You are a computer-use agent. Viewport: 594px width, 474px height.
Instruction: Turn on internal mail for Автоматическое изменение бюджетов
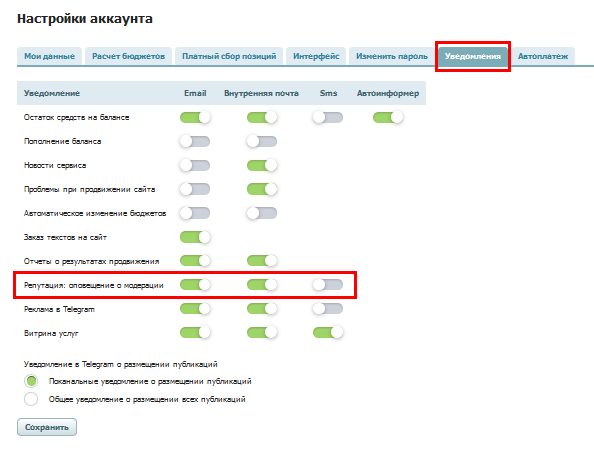262,213
